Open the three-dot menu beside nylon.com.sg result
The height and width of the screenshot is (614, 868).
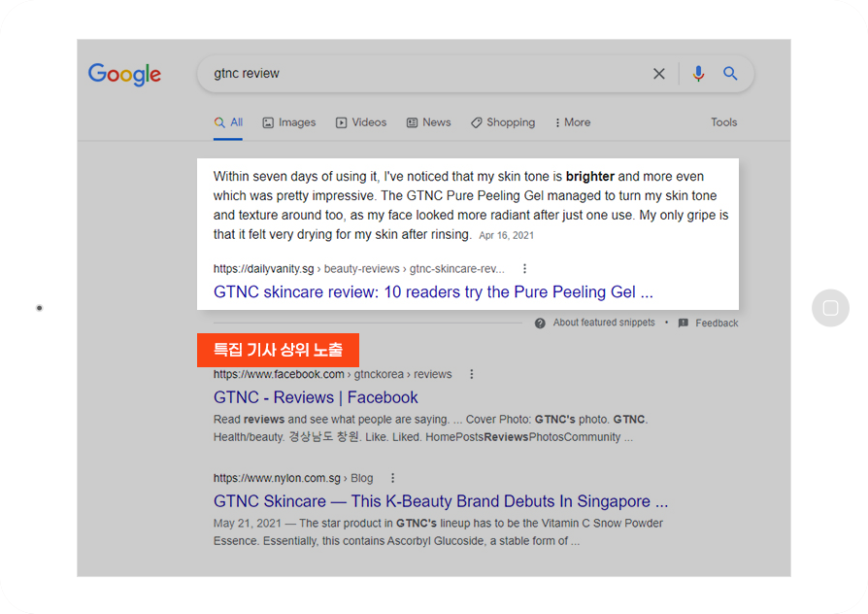pyautogui.click(x=392, y=478)
